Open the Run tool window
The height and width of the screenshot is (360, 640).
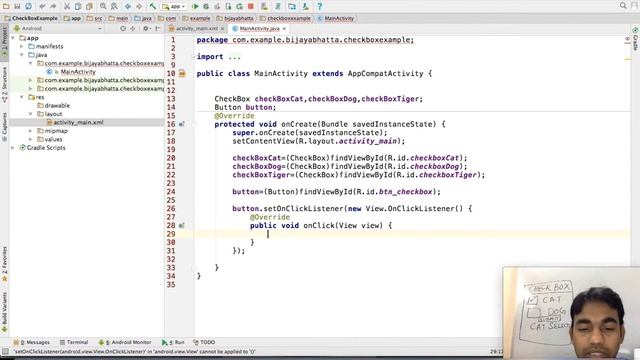click(173, 342)
